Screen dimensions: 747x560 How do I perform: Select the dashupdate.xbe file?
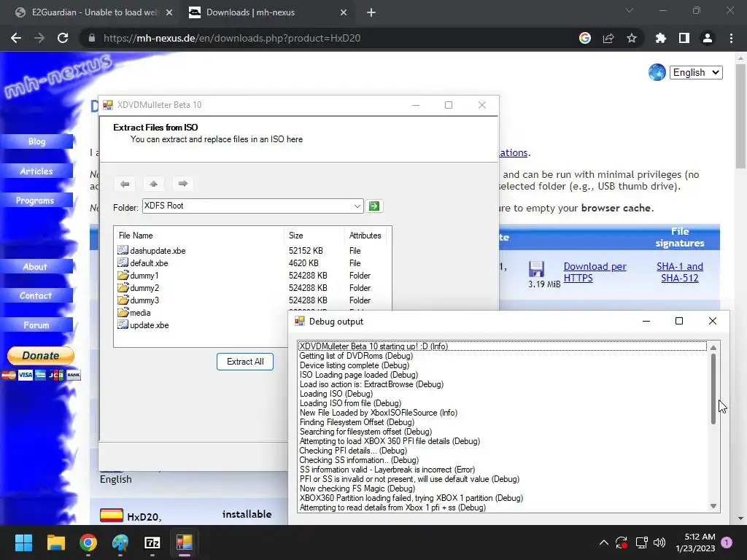pos(158,251)
